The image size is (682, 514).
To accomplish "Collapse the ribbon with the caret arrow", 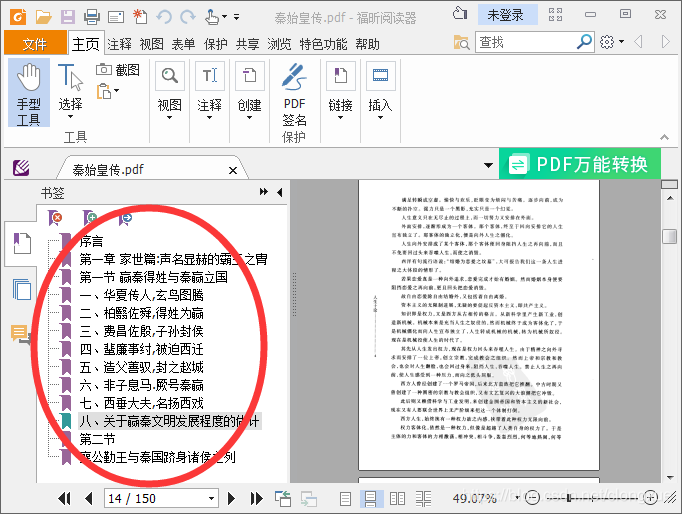I will 664,137.
